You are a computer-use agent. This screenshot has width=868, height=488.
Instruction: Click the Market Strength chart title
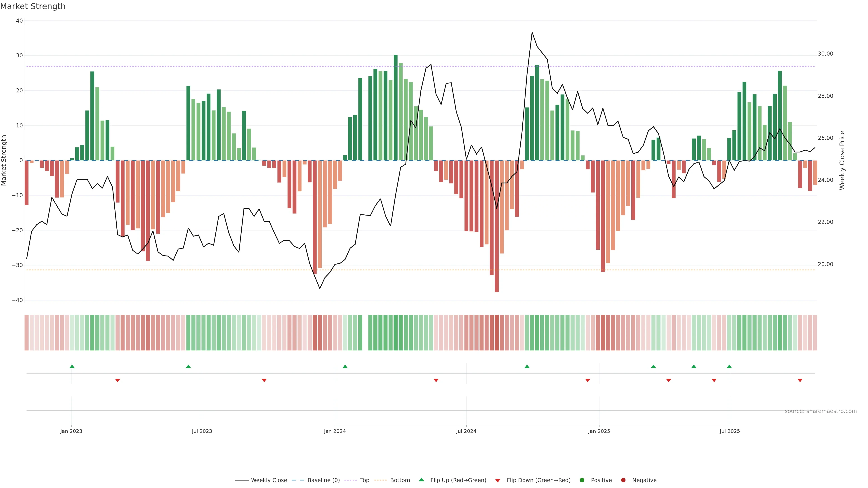pyautogui.click(x=33, y=6)
